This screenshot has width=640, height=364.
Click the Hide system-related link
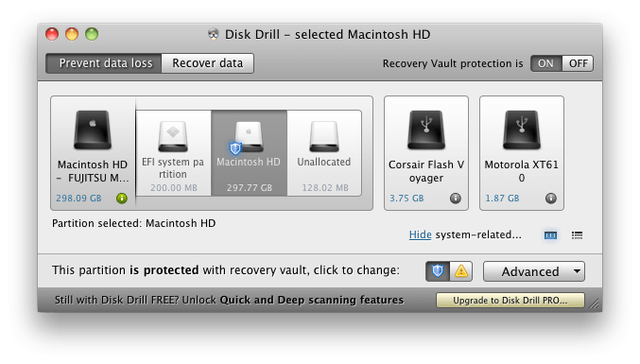(420, 234)
